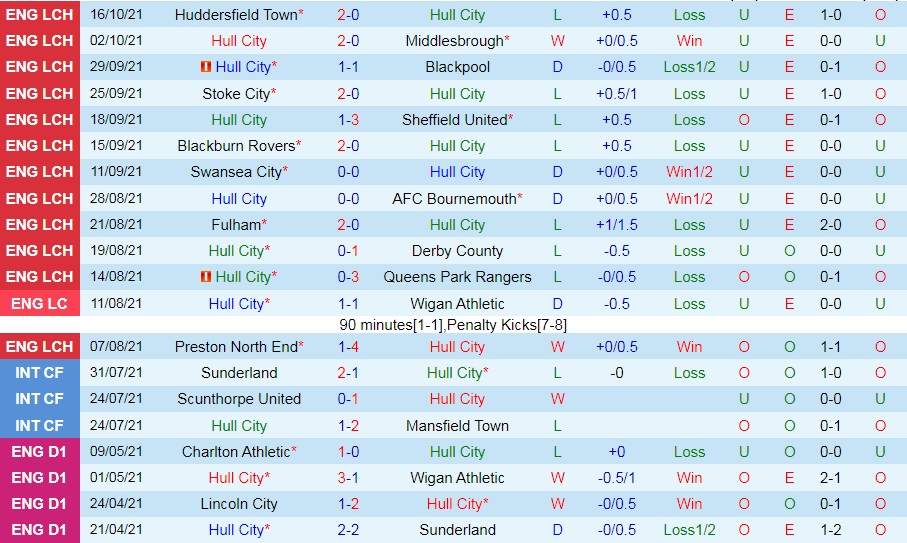Open AFC Bournemouth team details

point(455,199)
